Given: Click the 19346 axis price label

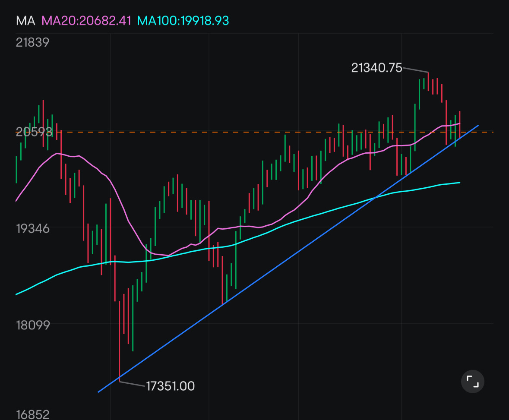Looking at the screenshot, I should pos(33,229).
